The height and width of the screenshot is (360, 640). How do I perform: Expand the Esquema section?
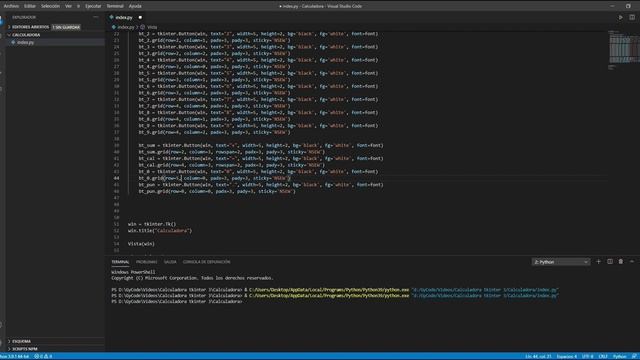[x=21, y=341]
